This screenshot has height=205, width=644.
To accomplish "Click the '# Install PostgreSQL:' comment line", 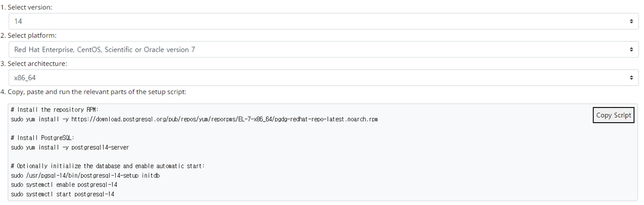I will point(42,138).
